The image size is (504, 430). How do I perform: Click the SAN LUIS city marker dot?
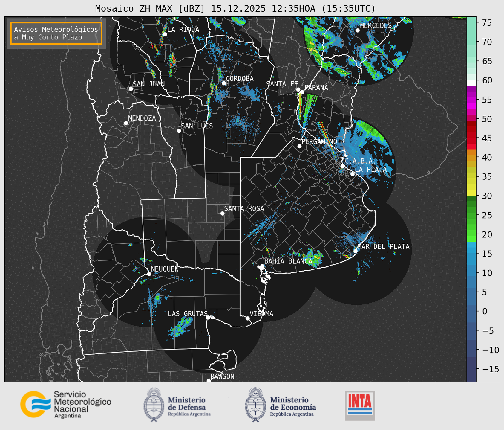pos(179,131)
